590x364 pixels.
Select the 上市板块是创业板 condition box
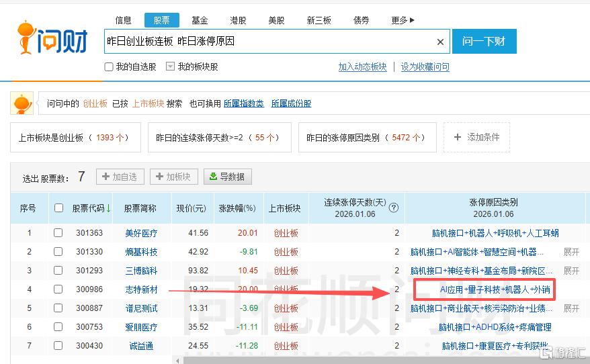[76, 137]
